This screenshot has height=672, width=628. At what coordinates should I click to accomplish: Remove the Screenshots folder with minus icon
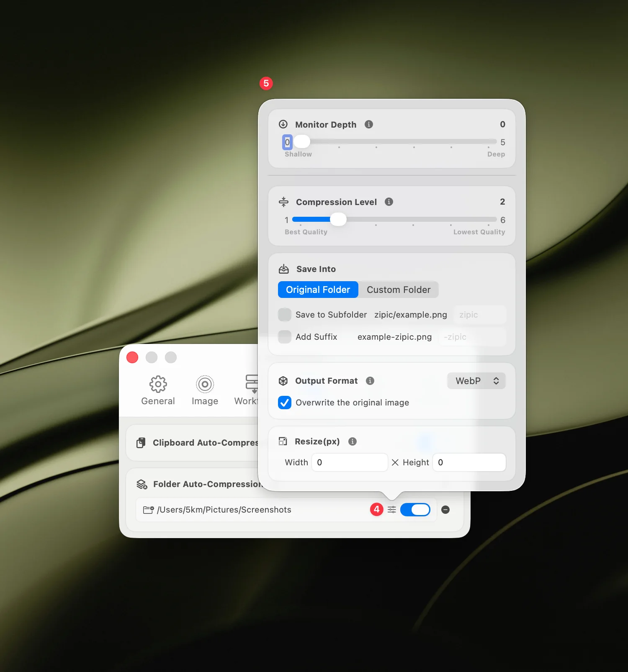pos(445,510)
